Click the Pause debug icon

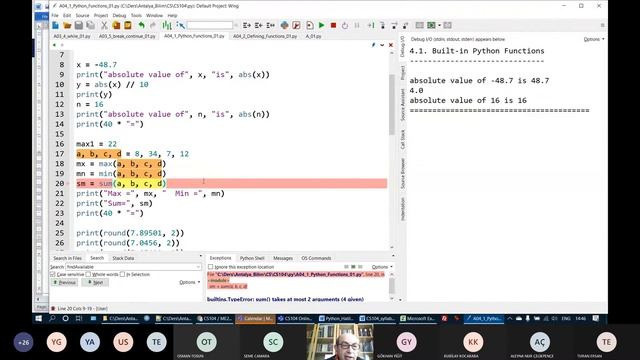coord(357,25)
